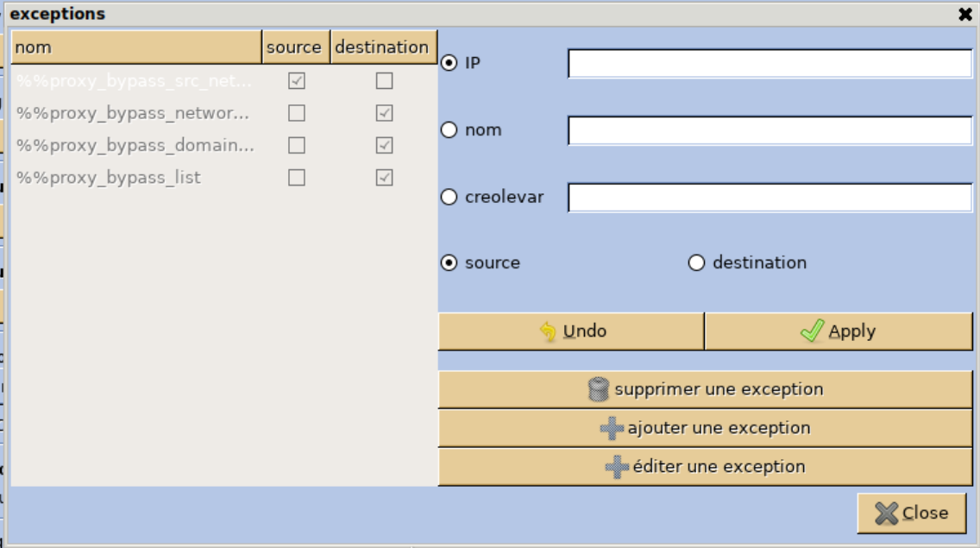Click the plus icon beside ajouter une exception

point(612,429)
